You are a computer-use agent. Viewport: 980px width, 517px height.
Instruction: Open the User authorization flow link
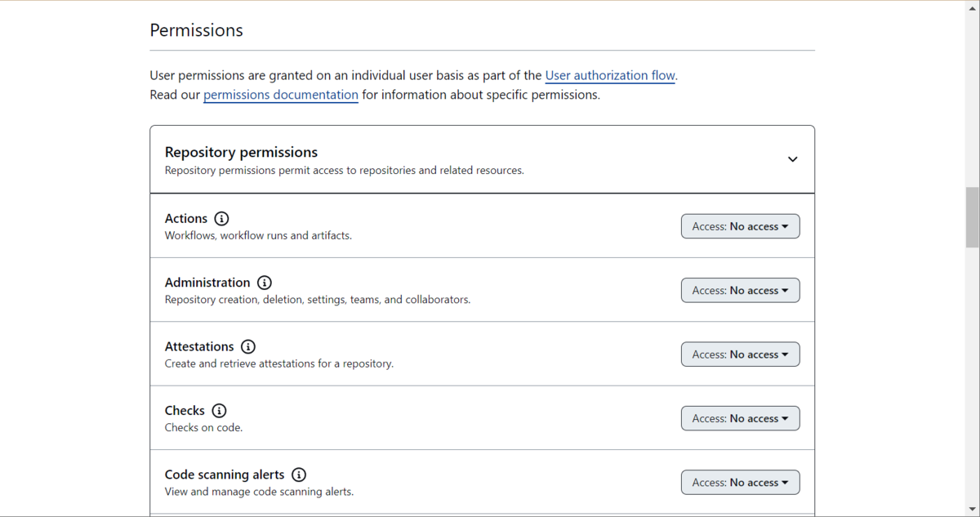tap(610, 75)
